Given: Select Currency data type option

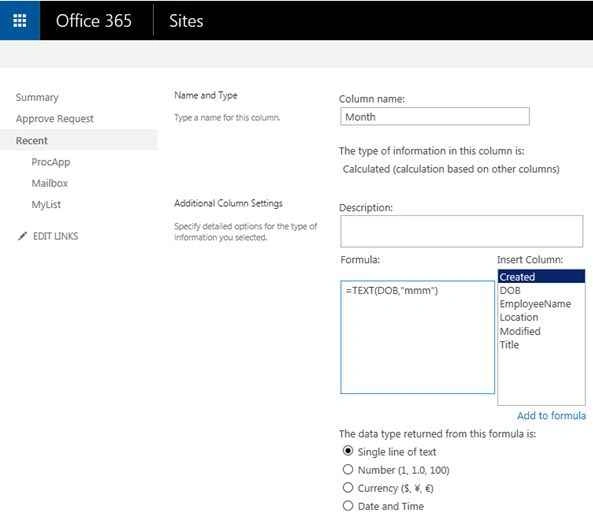Looking at the screenshot, I should tap(348, 488).
